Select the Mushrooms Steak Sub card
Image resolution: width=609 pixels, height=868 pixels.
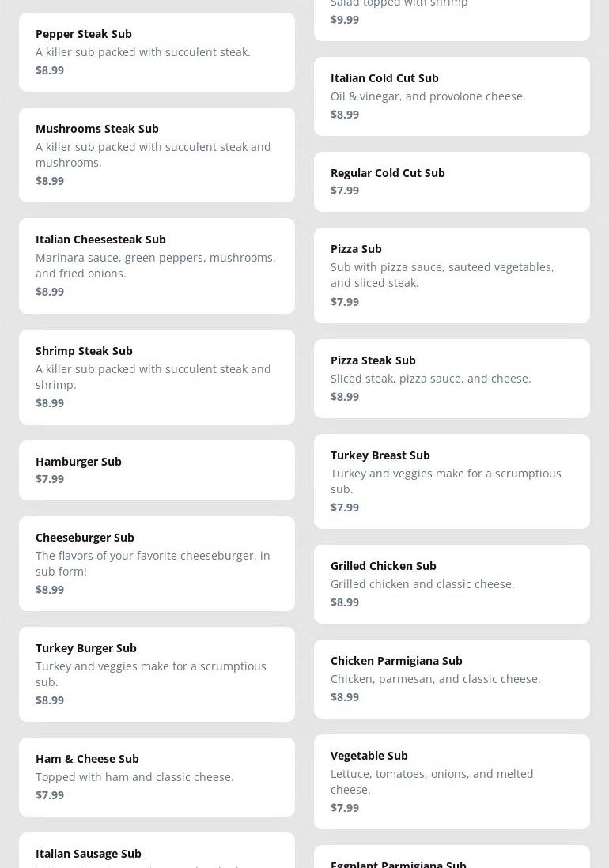point(157,154)
